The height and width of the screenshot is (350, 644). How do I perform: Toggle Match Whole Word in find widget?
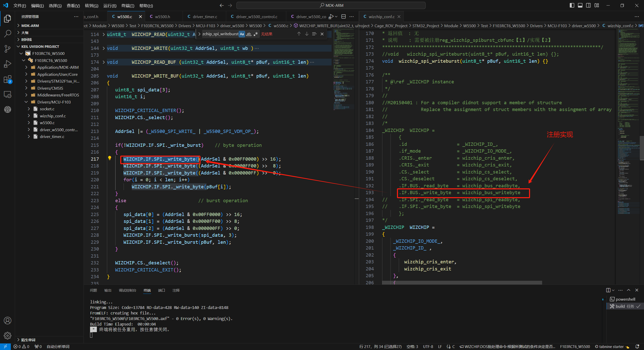tap(249, 34)
